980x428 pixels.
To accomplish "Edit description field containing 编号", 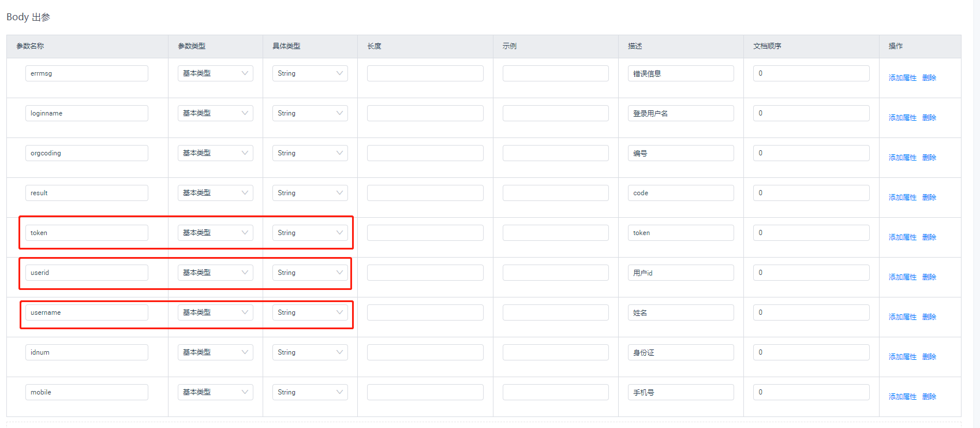I will pos(681,153).
